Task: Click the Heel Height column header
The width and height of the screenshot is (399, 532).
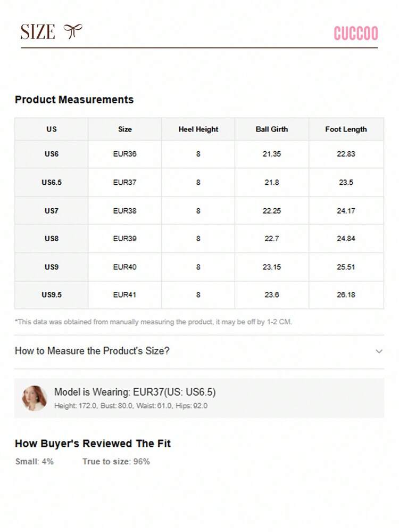Action: pos(198,129)
